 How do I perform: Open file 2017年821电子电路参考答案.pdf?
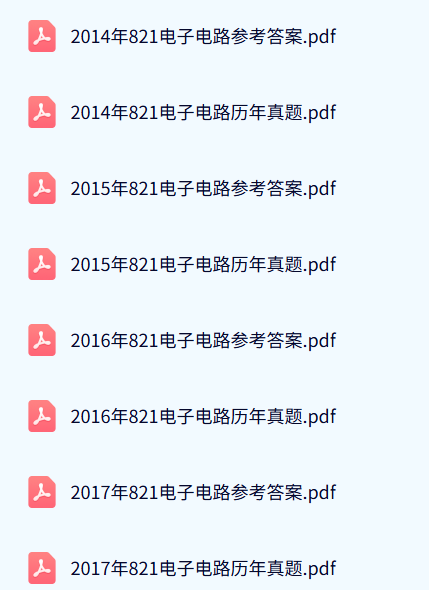[203, 493]
